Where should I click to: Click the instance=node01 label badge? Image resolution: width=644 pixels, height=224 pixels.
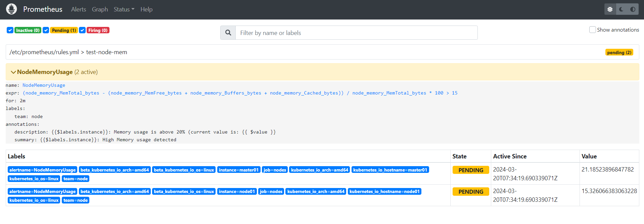point(237,191)
